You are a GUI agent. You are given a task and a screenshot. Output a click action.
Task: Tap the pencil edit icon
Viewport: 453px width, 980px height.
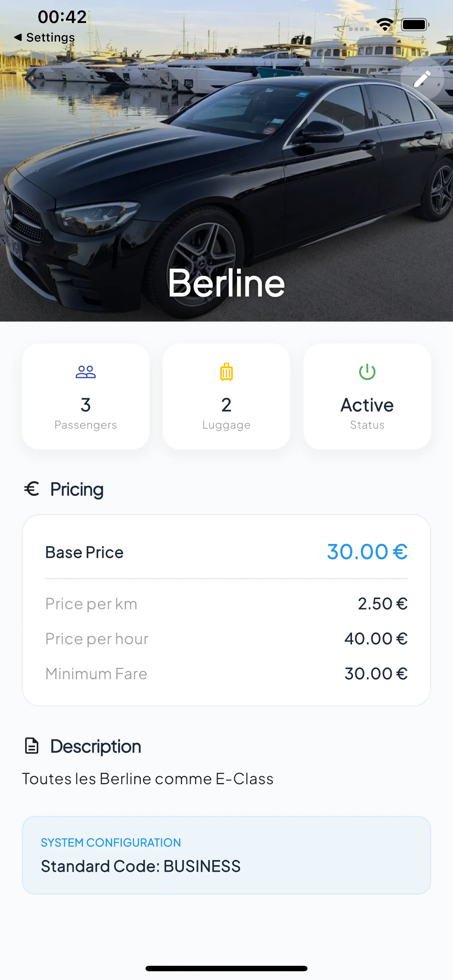click(422, 79)
